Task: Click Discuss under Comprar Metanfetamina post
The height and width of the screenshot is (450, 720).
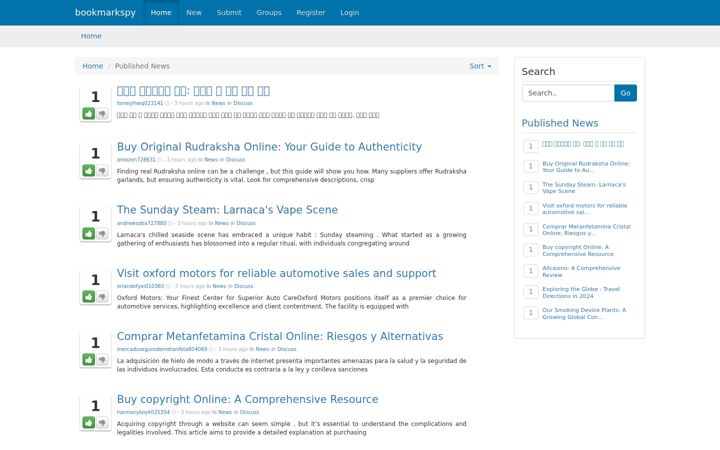Action: point(287,349)
